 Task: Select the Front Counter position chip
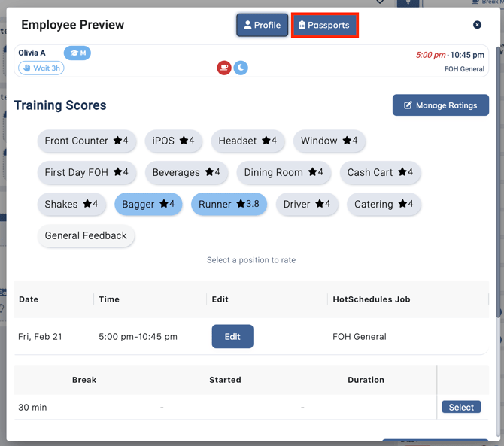point(87,141)
